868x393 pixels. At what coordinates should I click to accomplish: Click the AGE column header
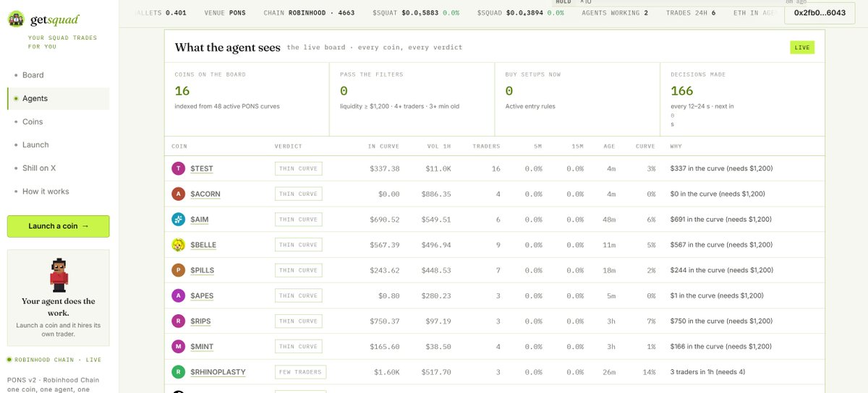tap(609, 146)
